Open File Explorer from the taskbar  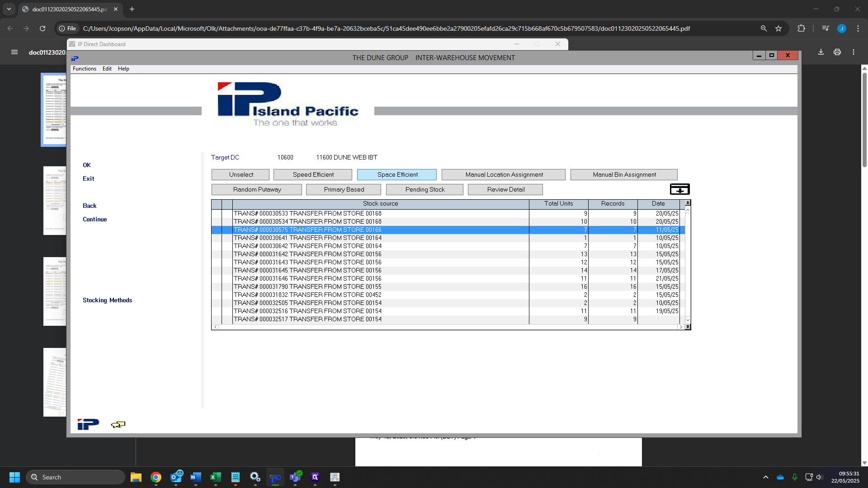tap(136, 477)
